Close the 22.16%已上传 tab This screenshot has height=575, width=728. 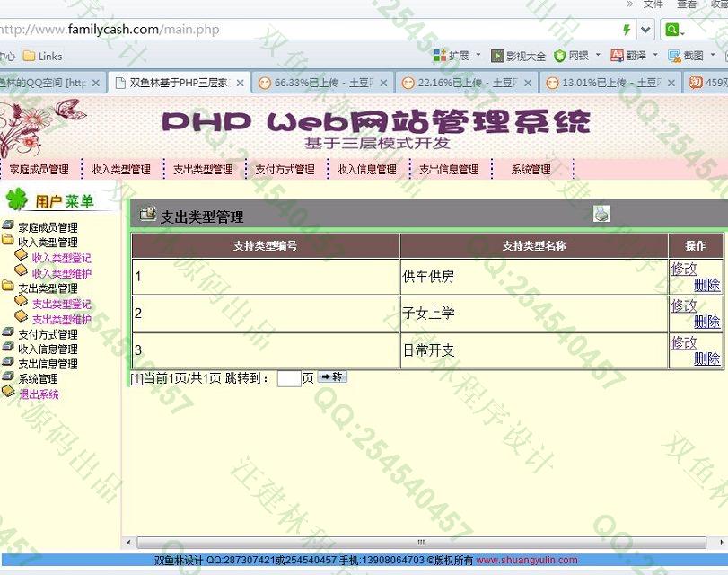pos(528,83)
